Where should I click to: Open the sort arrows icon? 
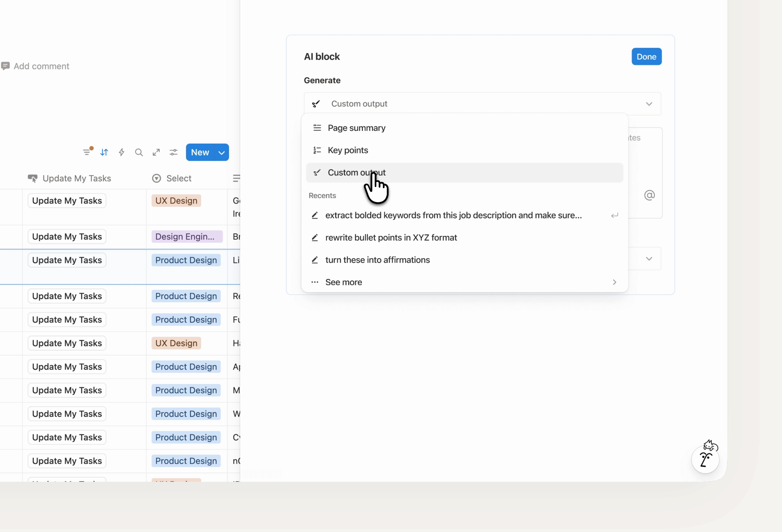104,152
